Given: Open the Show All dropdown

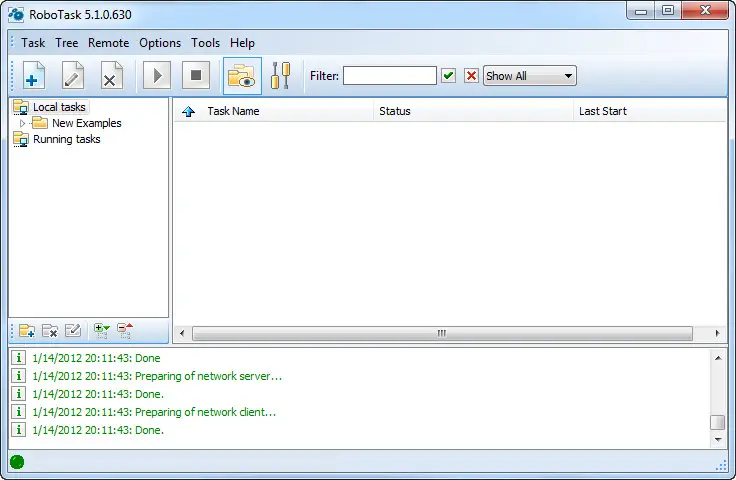Looking at the screenshot, I should click(529, 76).
